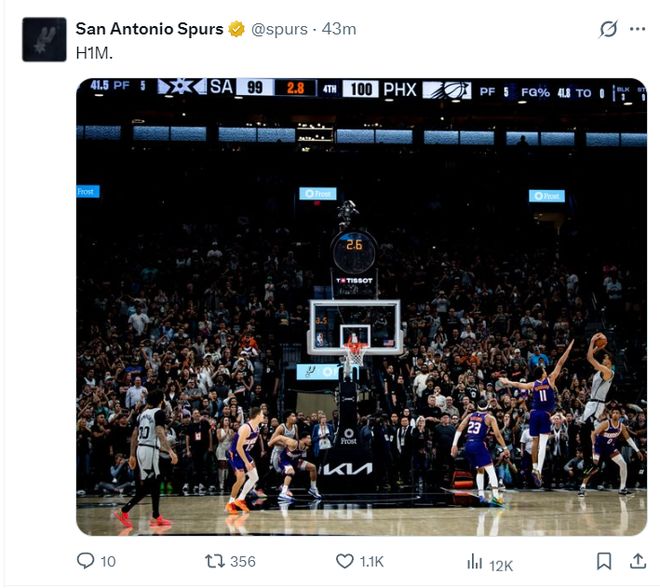Open the tweet via the 43m timestamp

[340, 29]
